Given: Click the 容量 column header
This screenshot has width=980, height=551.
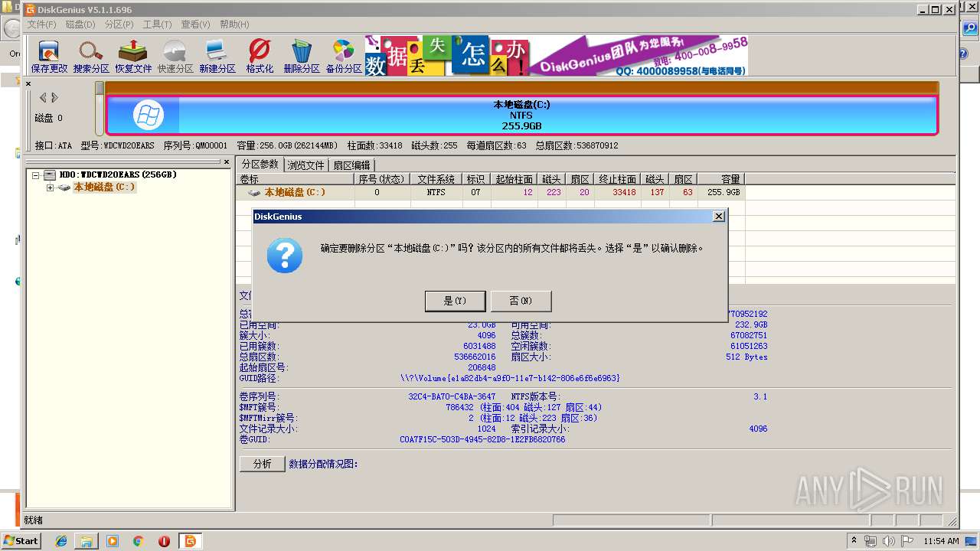Looking at the screenshot, I should point(720,179).
